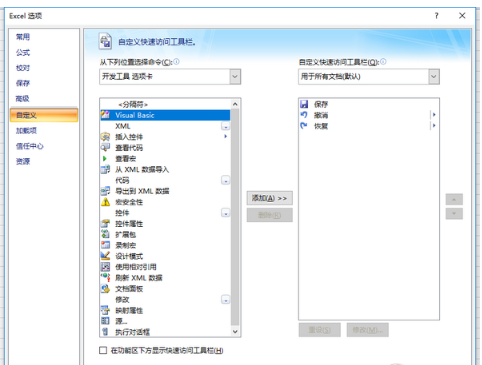
Task: Click the 重设(S) reset button
Action: tap(320, 330)
